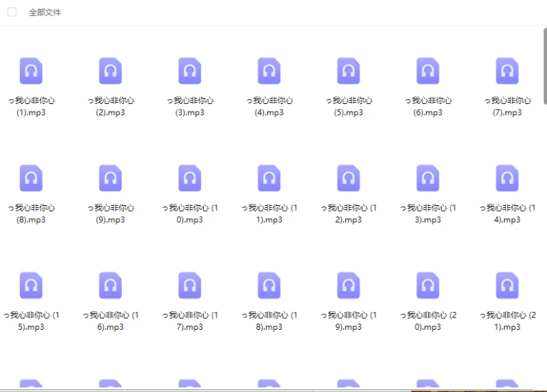Click file name 我心非你心 (10).mp3
The width and height of the screenshot is (547, 392).
(190, 213)
